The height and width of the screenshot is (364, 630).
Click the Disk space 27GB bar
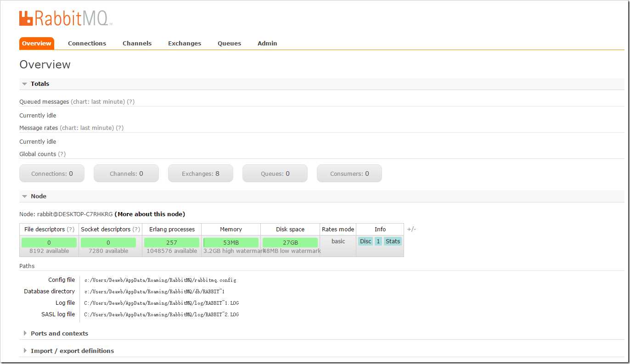click(290, 242)
